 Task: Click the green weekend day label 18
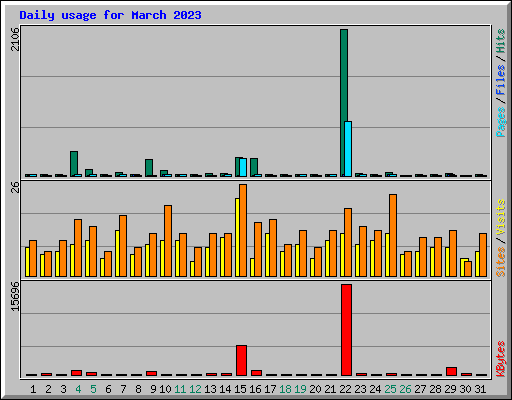(285, 389)
